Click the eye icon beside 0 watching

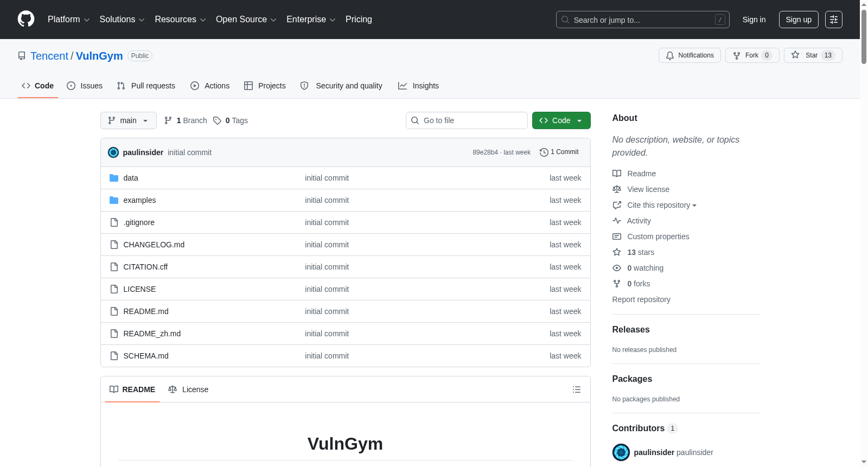click(x=617, y=268)
